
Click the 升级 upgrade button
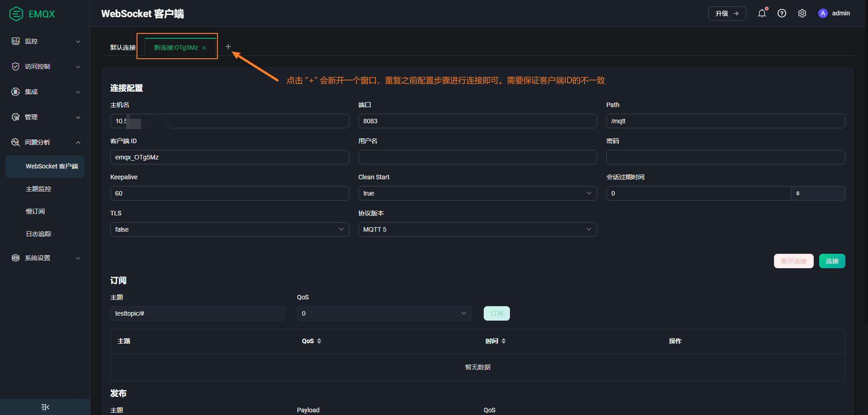coord(727,14)
